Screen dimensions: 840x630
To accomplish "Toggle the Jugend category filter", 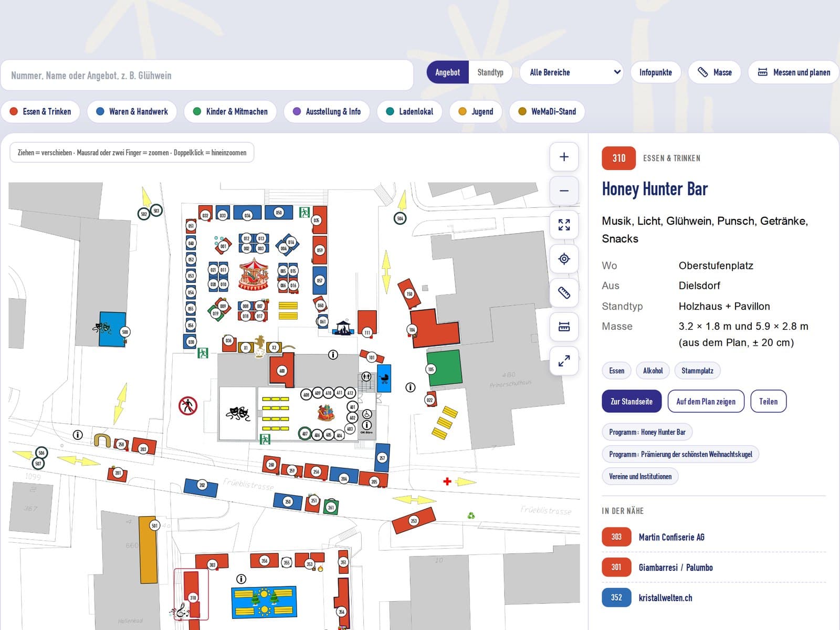I will click(476, 111).
